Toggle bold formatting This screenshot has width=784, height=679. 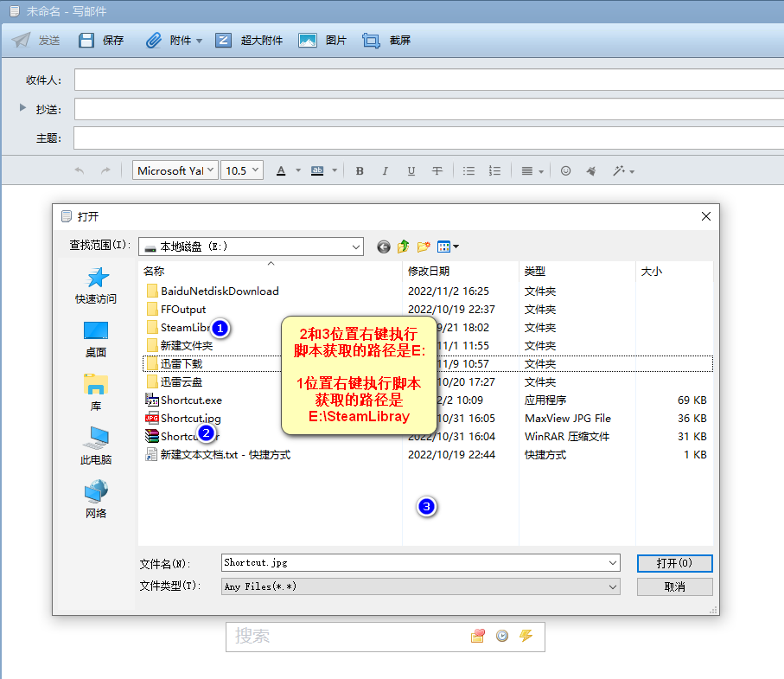click(360, 171)
